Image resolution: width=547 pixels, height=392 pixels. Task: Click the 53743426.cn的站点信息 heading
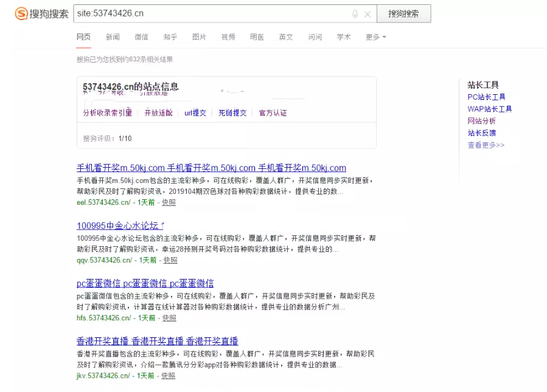(x=131, y=86)
